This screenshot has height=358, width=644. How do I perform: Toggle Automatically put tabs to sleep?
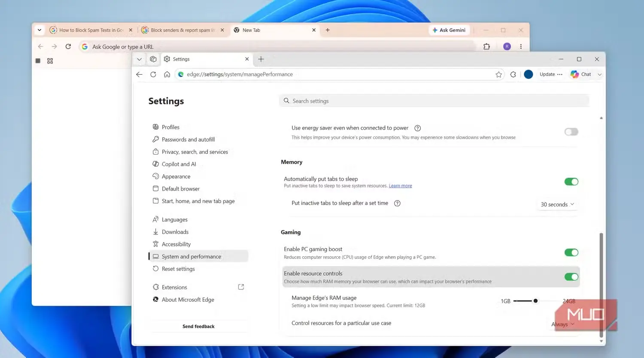(x=571, y=182)
